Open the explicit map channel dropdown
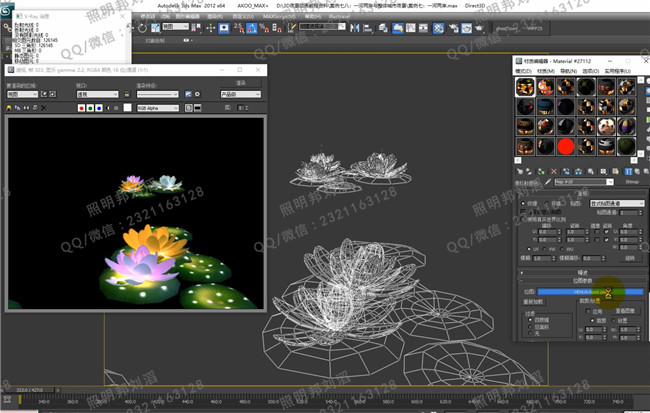The width and height of the screenshot is (650, 413). 617,203
